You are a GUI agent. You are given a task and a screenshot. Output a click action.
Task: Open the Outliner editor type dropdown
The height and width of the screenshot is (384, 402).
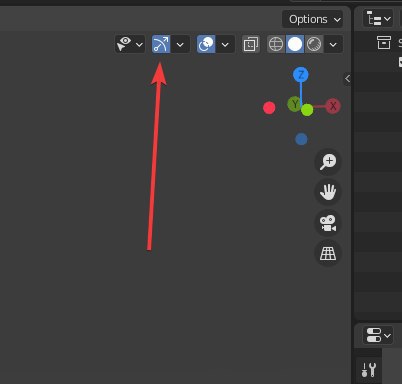coord(378,19)
